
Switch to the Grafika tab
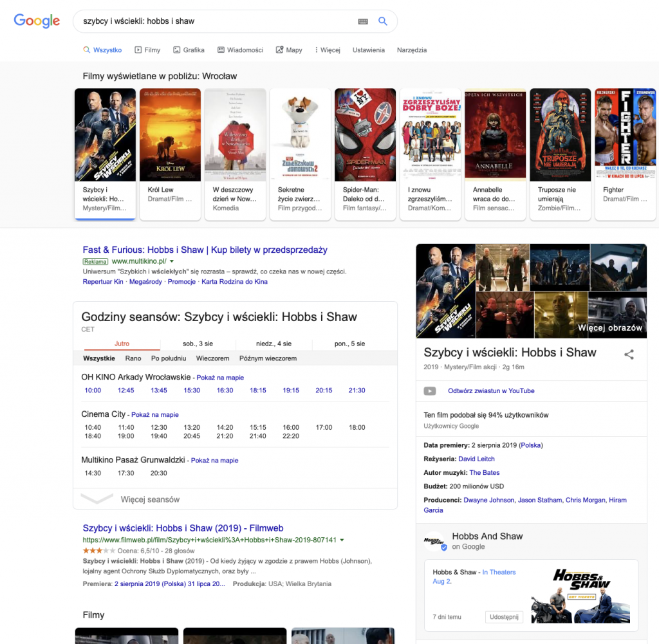(189, 50)
